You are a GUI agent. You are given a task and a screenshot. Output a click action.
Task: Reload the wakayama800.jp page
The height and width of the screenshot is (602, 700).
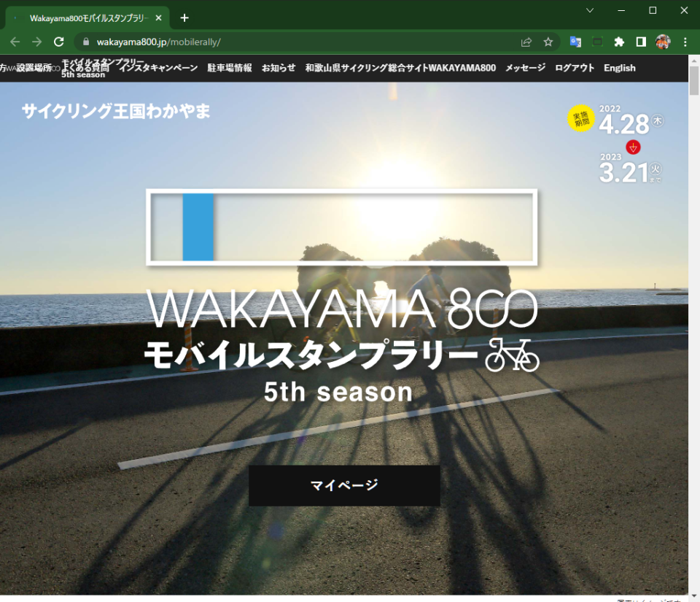pyautogui.click(x=58, y=42)
